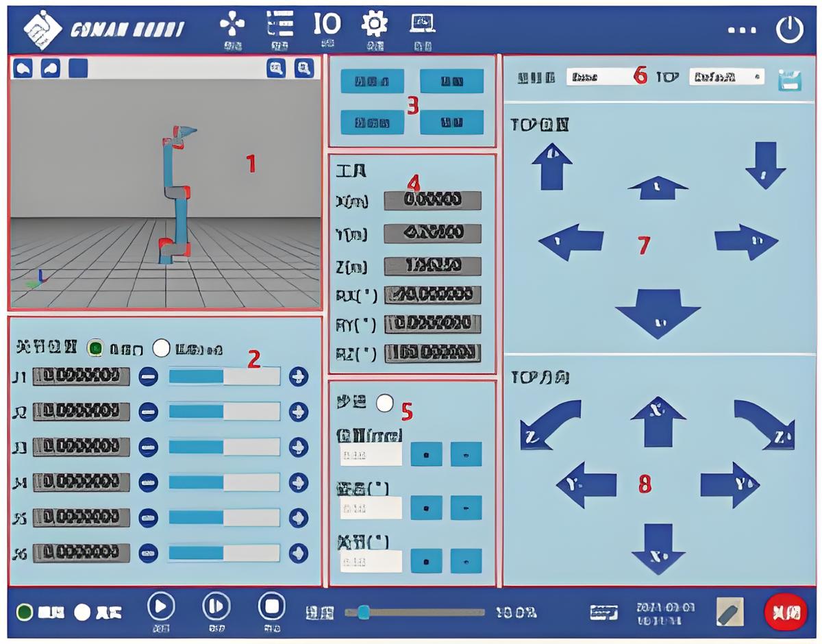The image size is (822, 644).
Task: Expand the TCP Default dropdown
Action: point(726,77)
